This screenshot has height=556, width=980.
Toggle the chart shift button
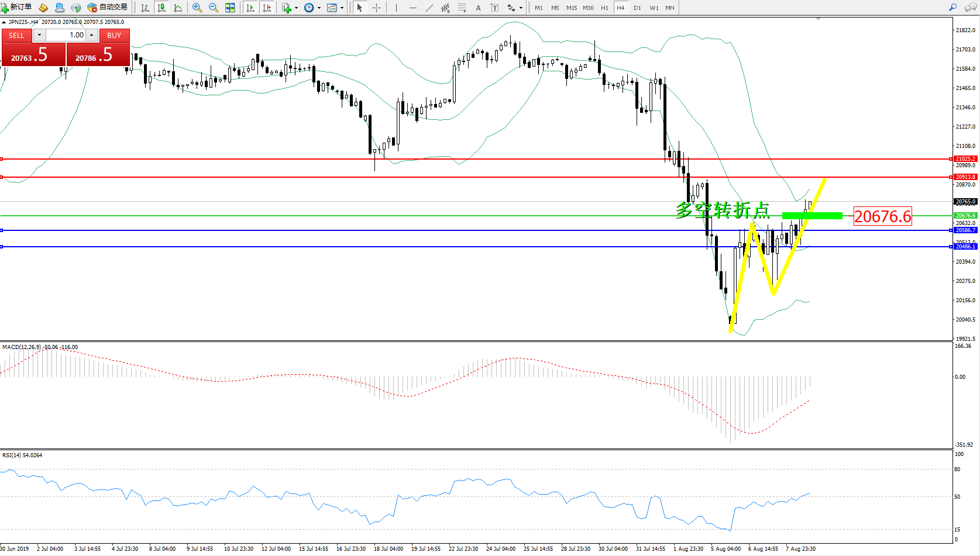tap(267, 8)
